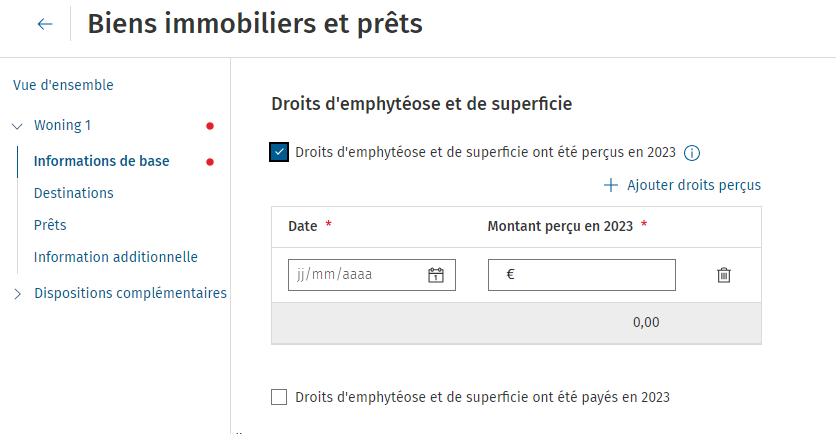Open Vue d'ensemble page

[63, 85]
